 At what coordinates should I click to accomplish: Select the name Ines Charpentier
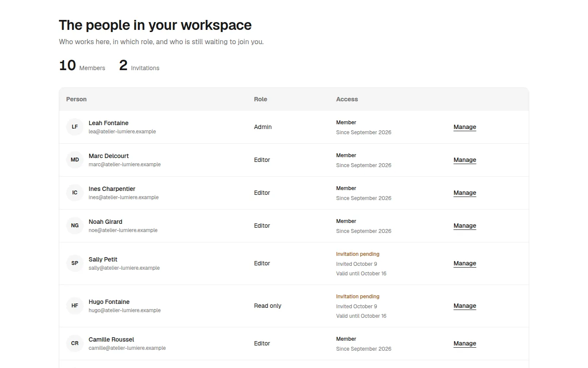tap(112, 189)
